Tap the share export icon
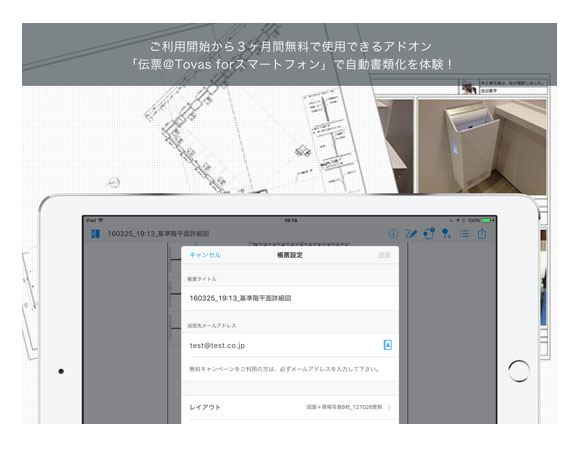The width and height of the screenshot is (585, 453). coord(482,234)
